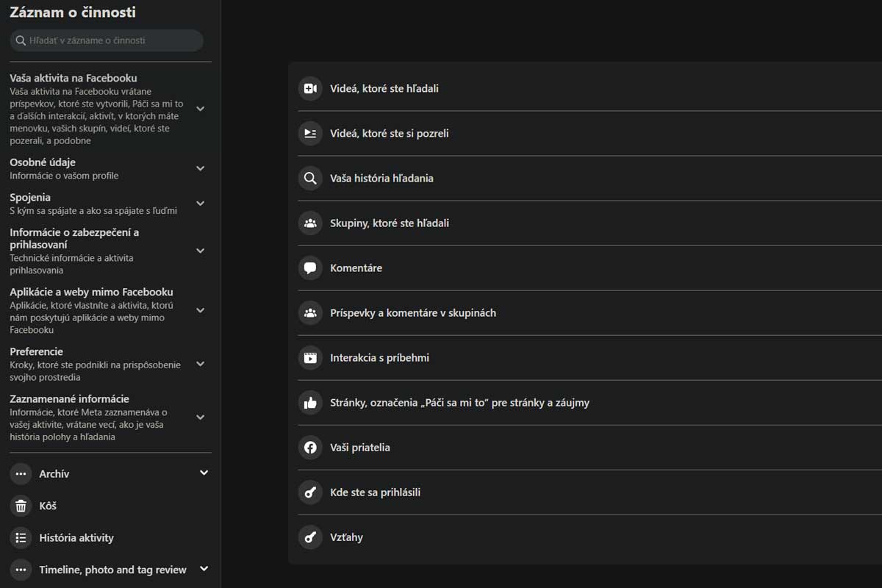Click the Informácie o vašom profile description
This screenshot has height=588, width=882.
point(64,176)
